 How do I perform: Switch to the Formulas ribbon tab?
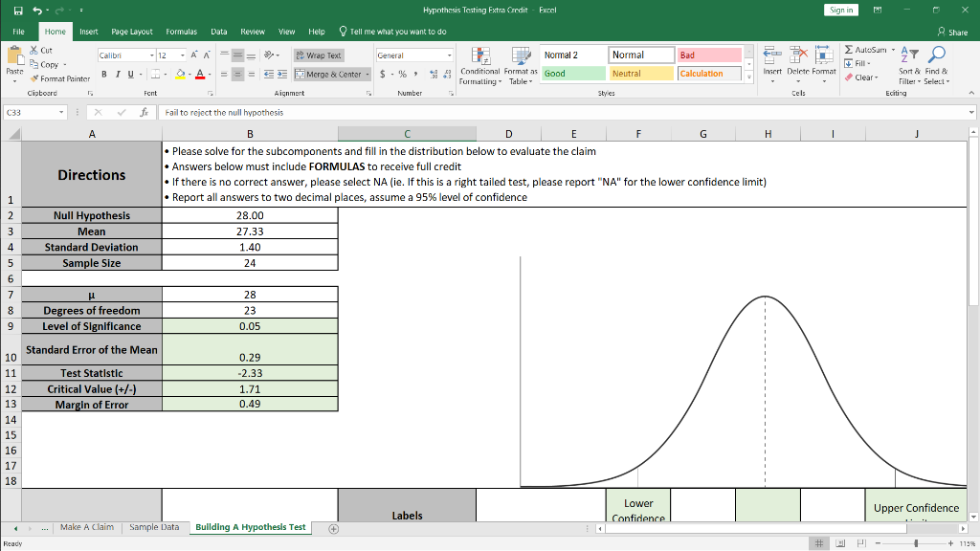(x=182, y=30)
